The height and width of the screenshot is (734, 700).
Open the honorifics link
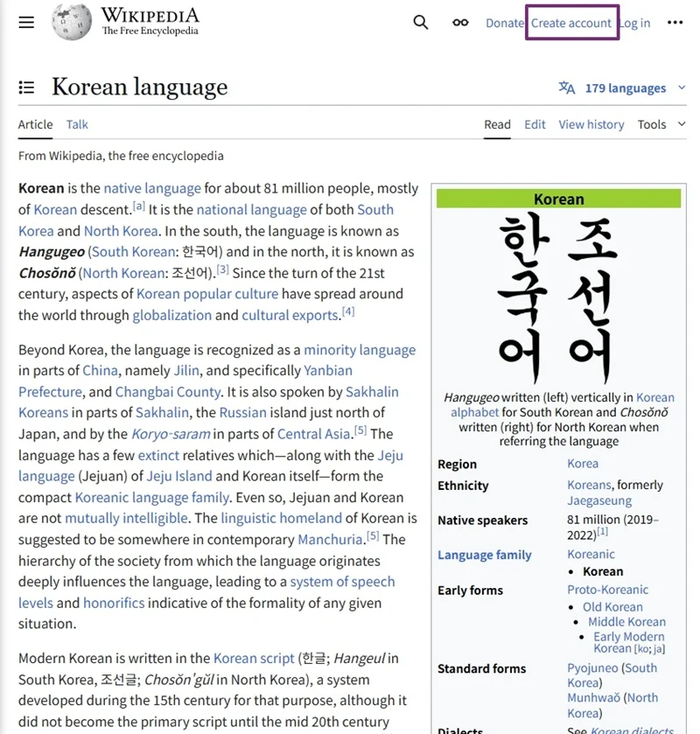pyautogui.click(x=114, y=603)
